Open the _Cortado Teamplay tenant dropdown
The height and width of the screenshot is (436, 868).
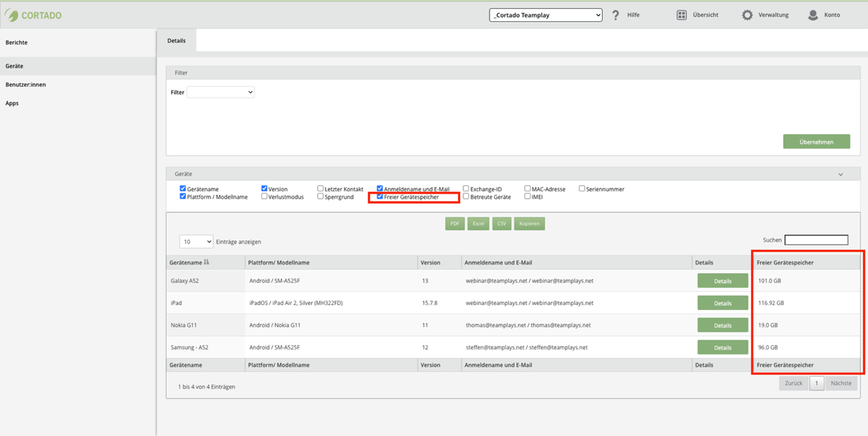[x=545, y=15]
